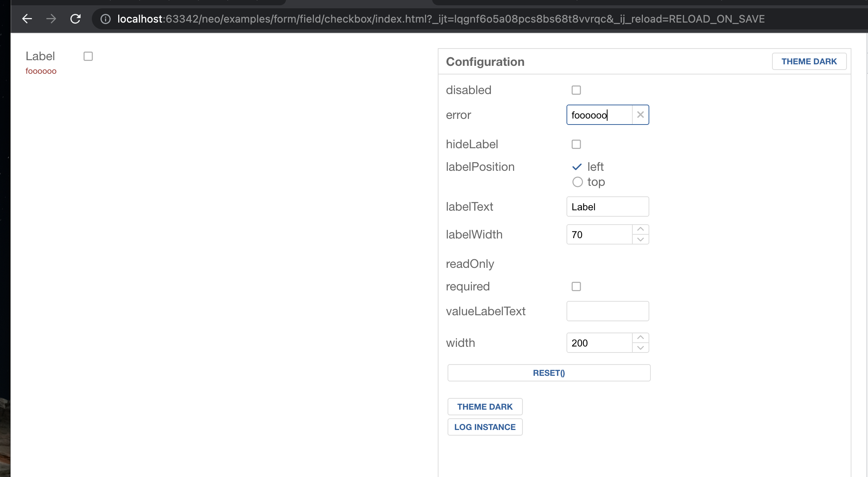The width and height of the screenshot is (868, 477).
Task: Click the LOG INSTANCE button
Action: pos(485,427)
